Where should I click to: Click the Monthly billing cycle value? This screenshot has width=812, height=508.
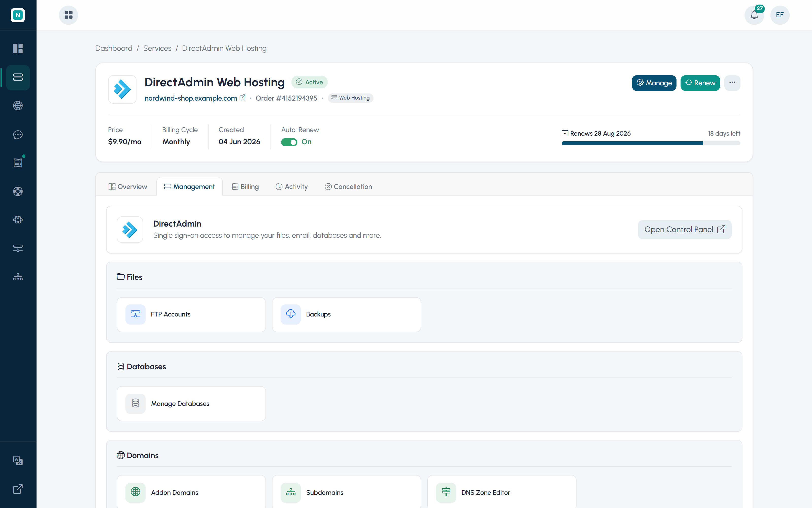coord(176,142)
